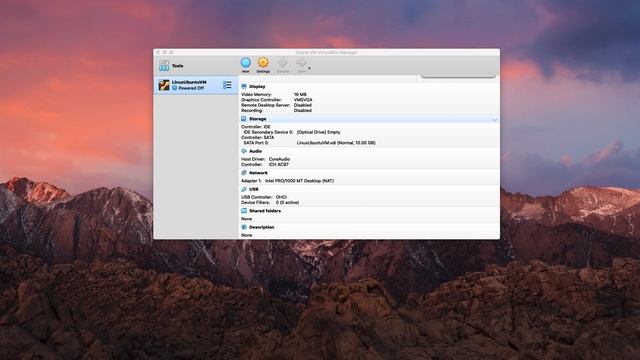The height and width of the screenshot is (360, 640).
Task: Click 'Remote Desktop Server:' label
Action: coord(265,105)
